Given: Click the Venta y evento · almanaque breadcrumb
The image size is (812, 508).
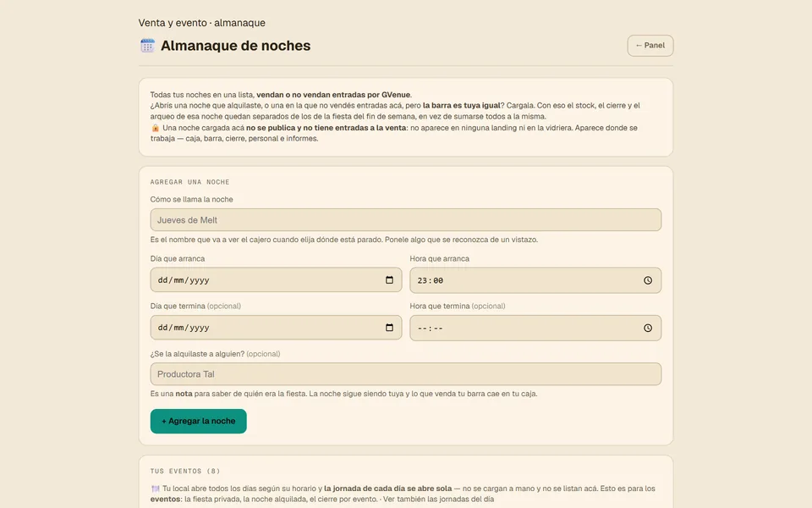Looking at the screenshot, I should click(x=202, y=23).
